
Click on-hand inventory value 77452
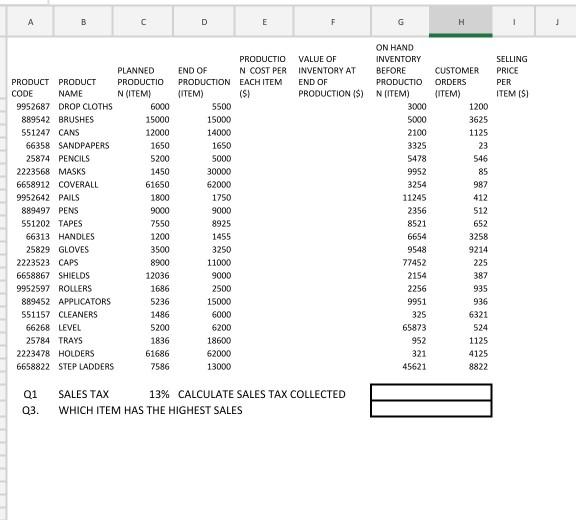click(414, 263)
